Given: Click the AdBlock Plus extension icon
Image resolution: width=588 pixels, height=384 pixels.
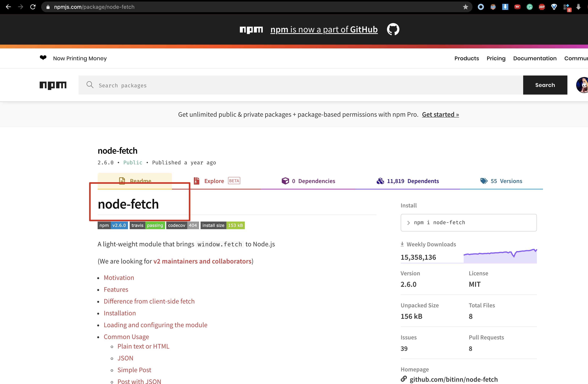Looking at the screenshot, I should tap(542, 7).
